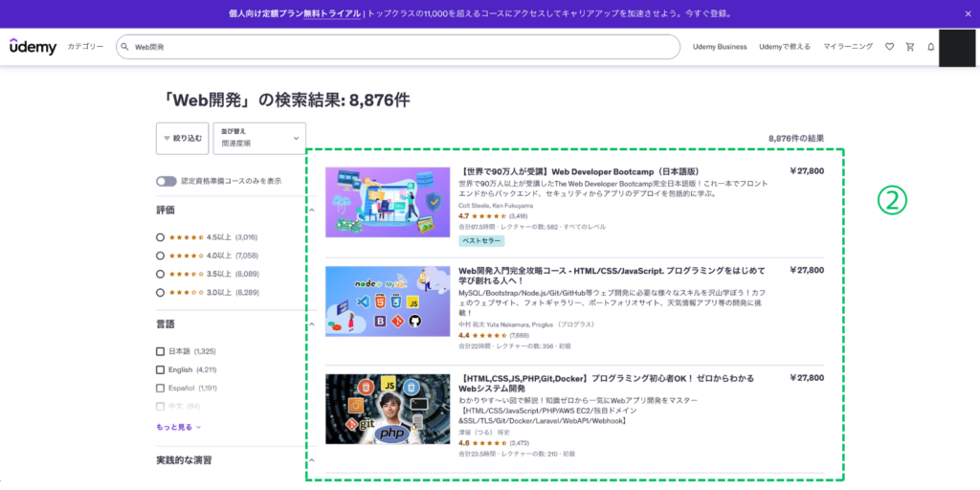Image resolution: width=980 pixels, height=490 pixels.
Task: Select the 3.0以上 rating radio button
Action: (x=160, y=293)
